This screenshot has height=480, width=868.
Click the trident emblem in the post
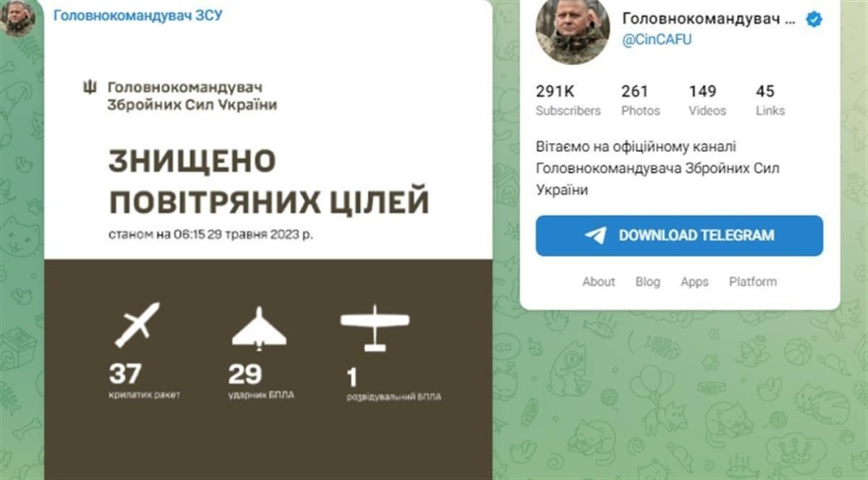[89, 87]
